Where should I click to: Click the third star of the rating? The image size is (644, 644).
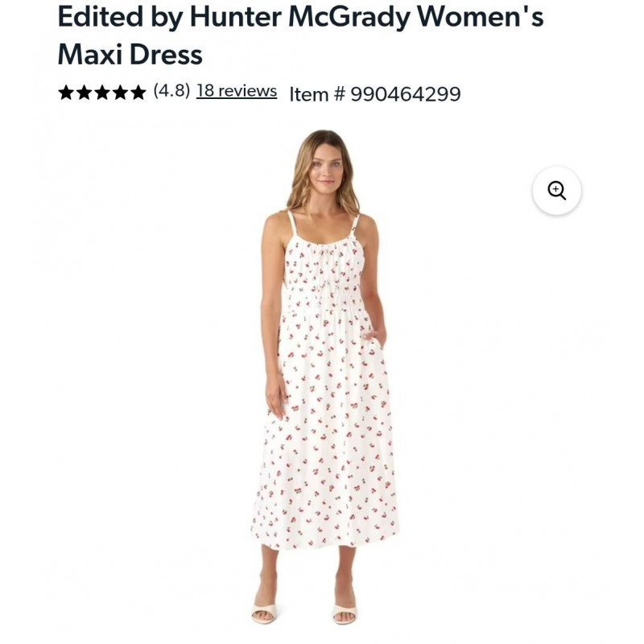coord(102,93)
